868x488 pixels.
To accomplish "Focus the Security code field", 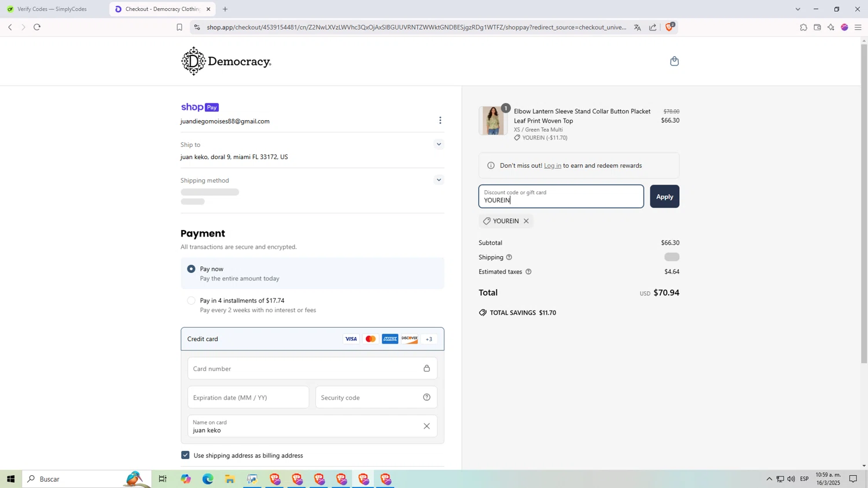I will [x=376, y=397].
